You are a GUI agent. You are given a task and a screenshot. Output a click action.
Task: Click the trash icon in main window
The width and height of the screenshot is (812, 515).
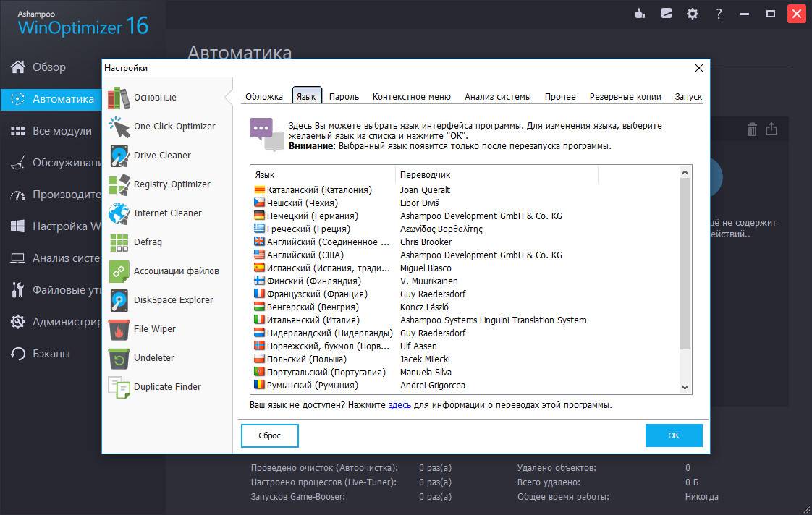pos(752,129)
